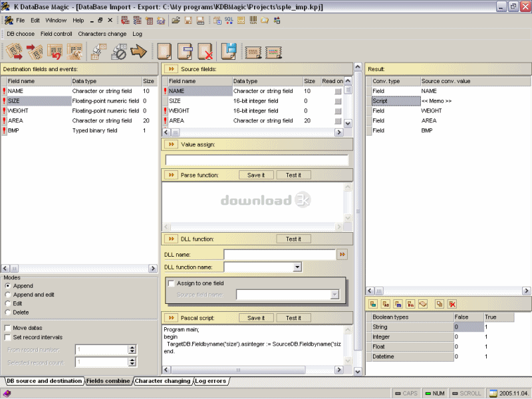532x399 pixels.
Task: Click the large orange arrow toolbar icon
Action: click(138, 51)
